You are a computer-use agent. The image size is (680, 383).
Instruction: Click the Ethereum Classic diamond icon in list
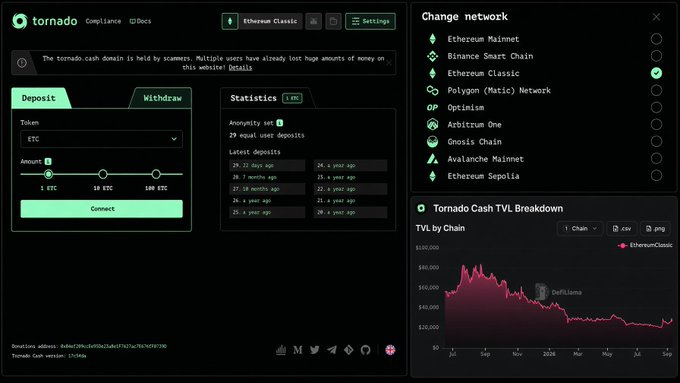(432, 73)
